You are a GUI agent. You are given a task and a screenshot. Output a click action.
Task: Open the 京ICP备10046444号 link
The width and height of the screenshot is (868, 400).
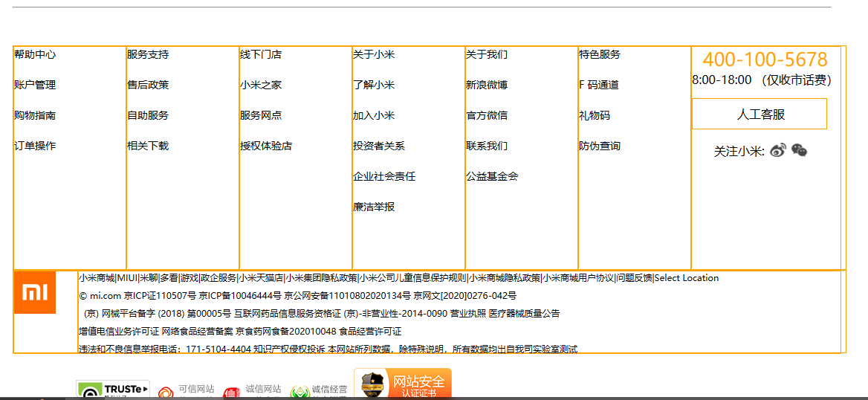coord(240,296)
